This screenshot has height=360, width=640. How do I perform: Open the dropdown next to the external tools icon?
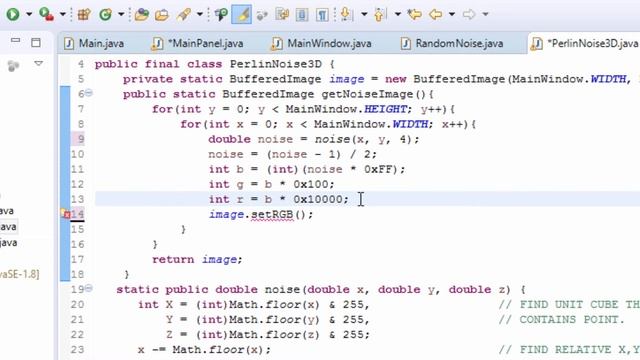[x=62, y=15]
